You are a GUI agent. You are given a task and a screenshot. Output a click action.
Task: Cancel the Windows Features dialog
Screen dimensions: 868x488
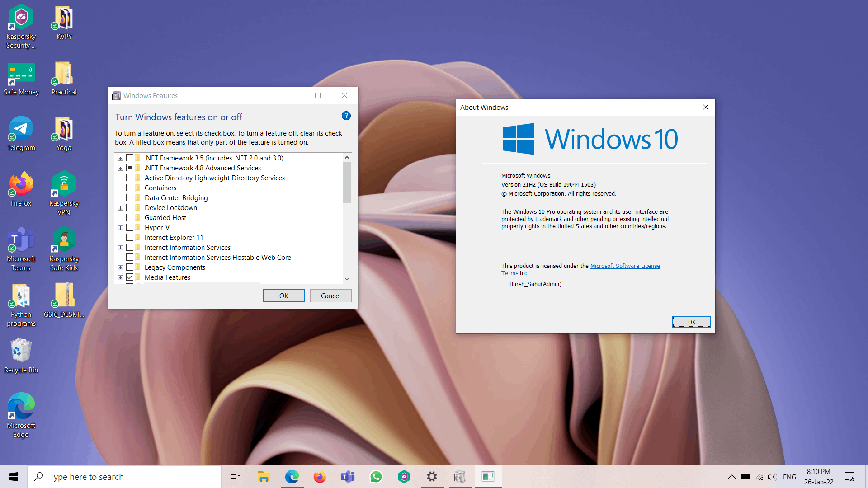click(x=331, y=296)
